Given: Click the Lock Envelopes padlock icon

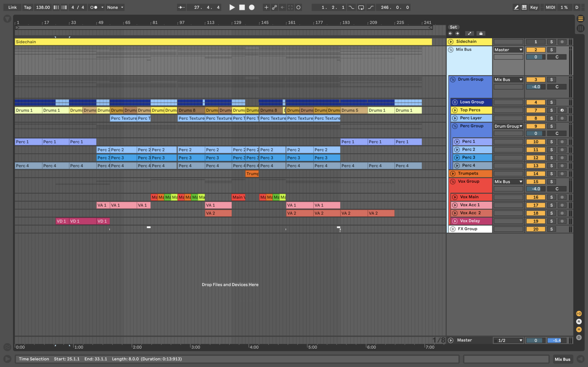Looking at the screenshot, I should tap(481, 33).
